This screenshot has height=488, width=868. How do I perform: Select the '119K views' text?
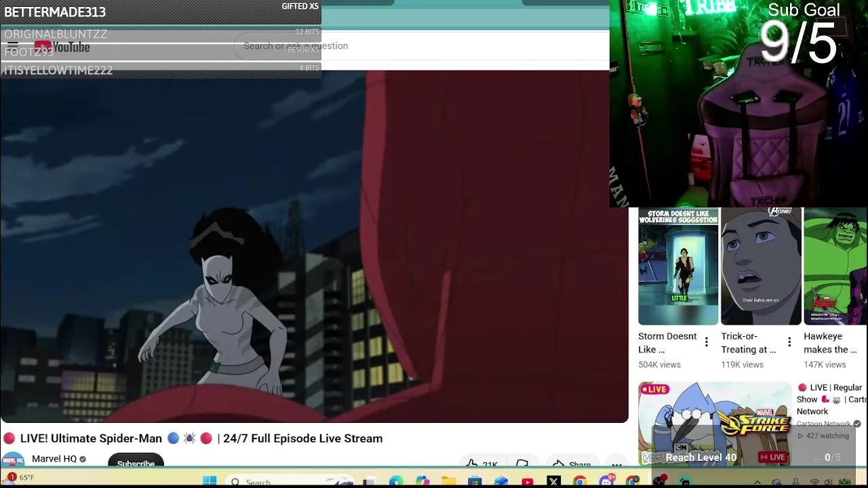click(x=742, y=365)
